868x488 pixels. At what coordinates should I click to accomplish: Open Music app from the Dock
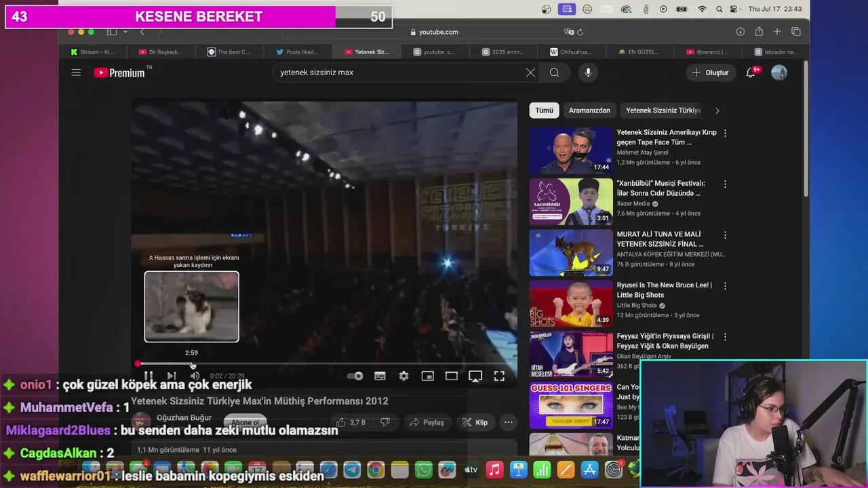(494, 470)
